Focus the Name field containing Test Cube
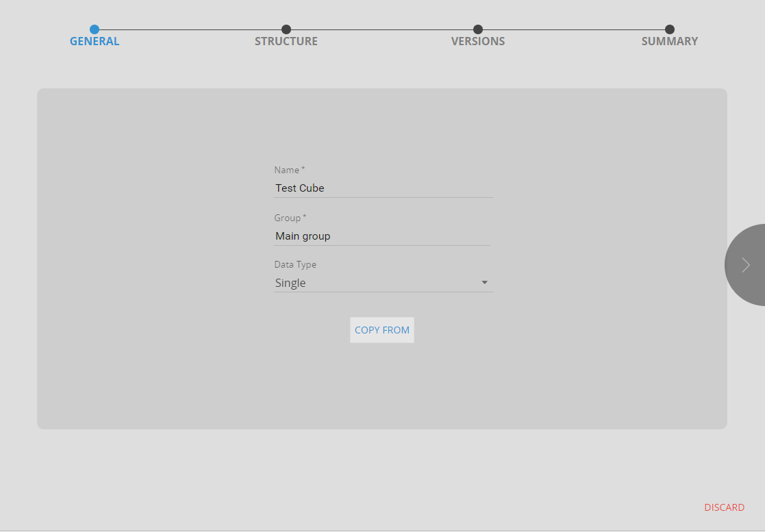 click(x=383, y=188)
